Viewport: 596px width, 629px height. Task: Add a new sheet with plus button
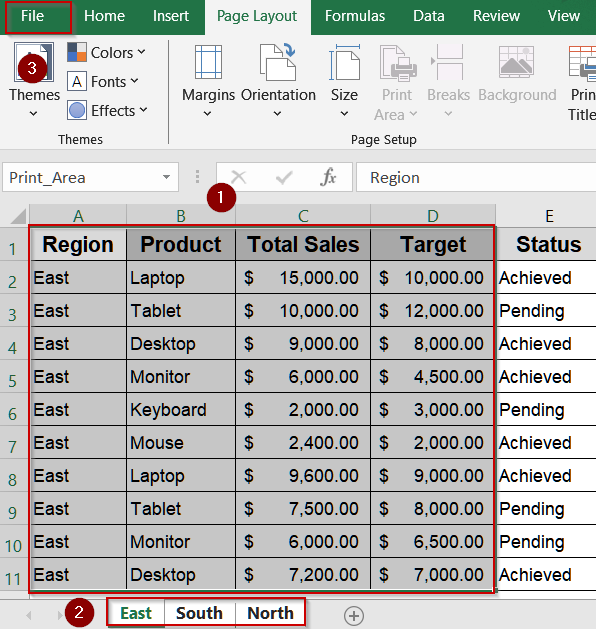point(354,615)
